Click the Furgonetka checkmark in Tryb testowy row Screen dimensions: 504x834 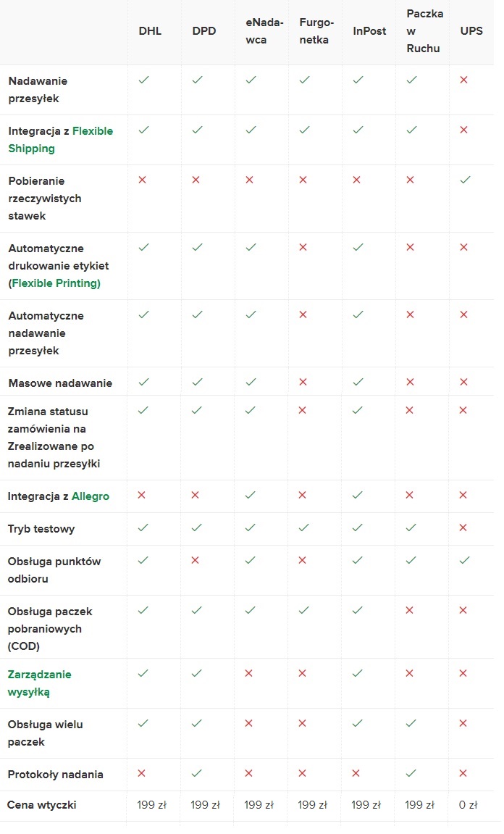(x=304, y=527)
